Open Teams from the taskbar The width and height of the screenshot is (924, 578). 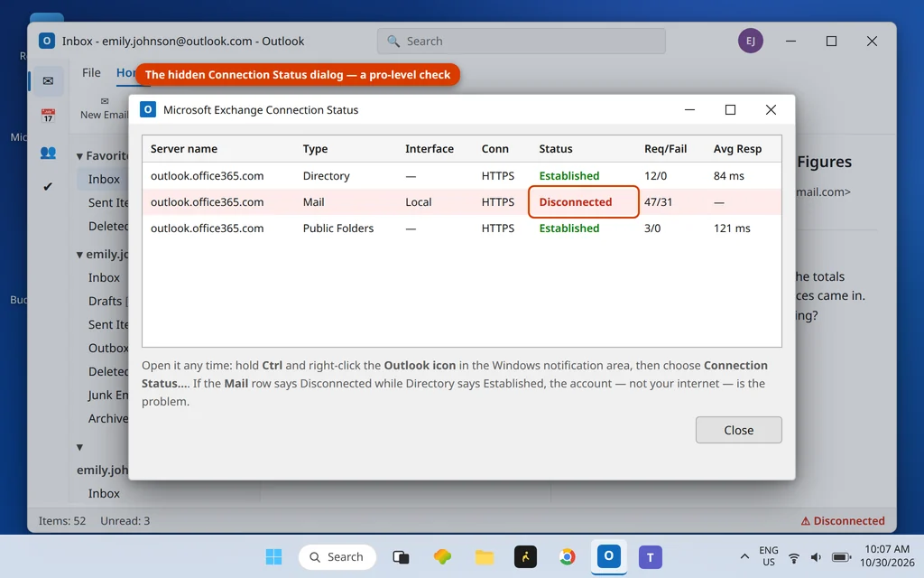tap(650, 556)
